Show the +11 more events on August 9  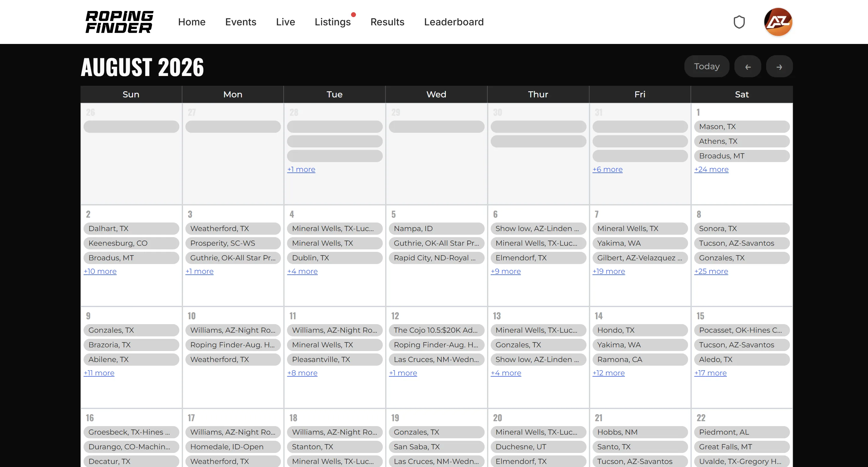pos(99,373)
